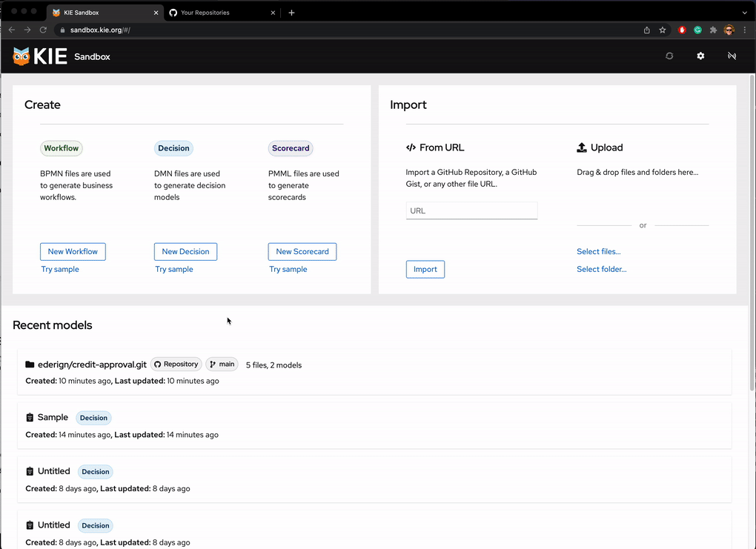Click the sync refresh icon in header
The width and height of the screenshot is (756, 549).
click(x=669, y=56)
